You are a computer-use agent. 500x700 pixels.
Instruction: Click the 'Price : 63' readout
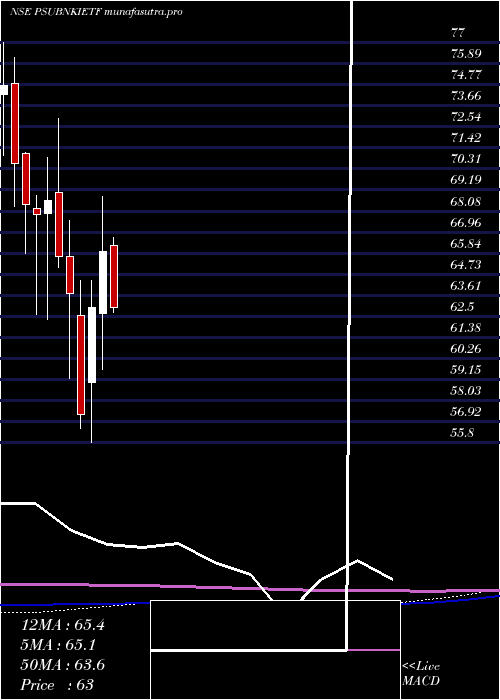(57, 685)
